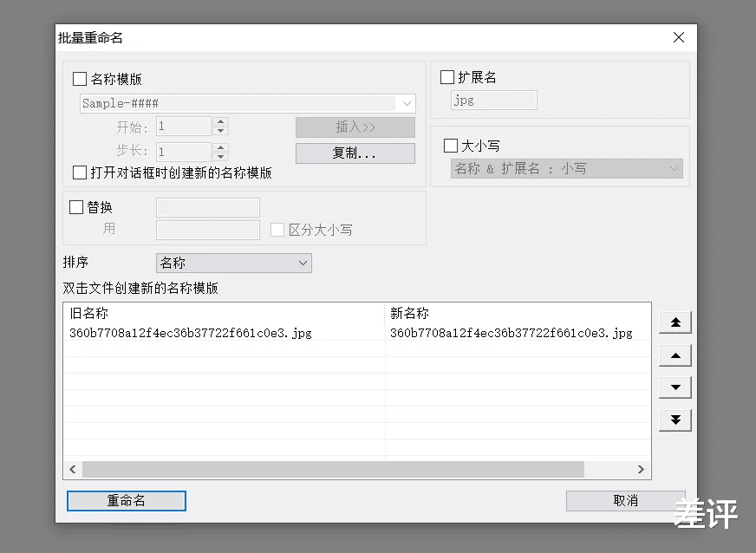Image resolution: width=756 pixels, height=553 pixels.
Task: Move the selected file to the bottom of list
Action: coord(675,420)
